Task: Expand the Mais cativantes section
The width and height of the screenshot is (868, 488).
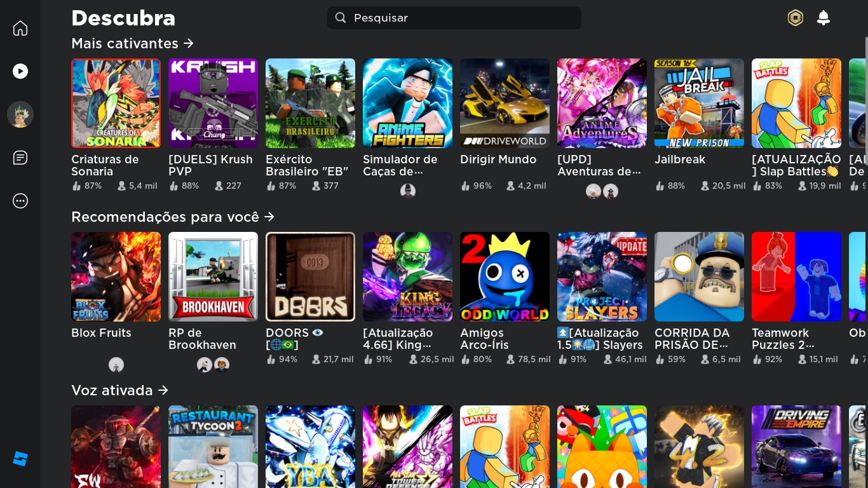Action: [x=132, y=43]
